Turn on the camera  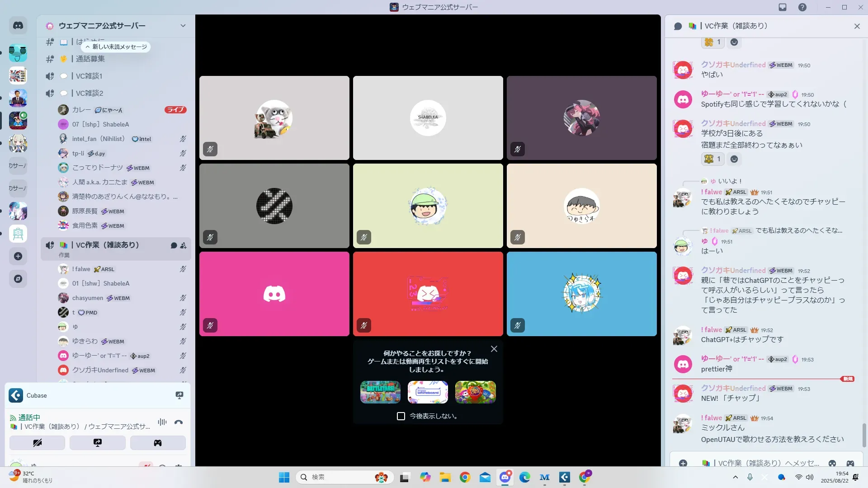coord(37,443)
